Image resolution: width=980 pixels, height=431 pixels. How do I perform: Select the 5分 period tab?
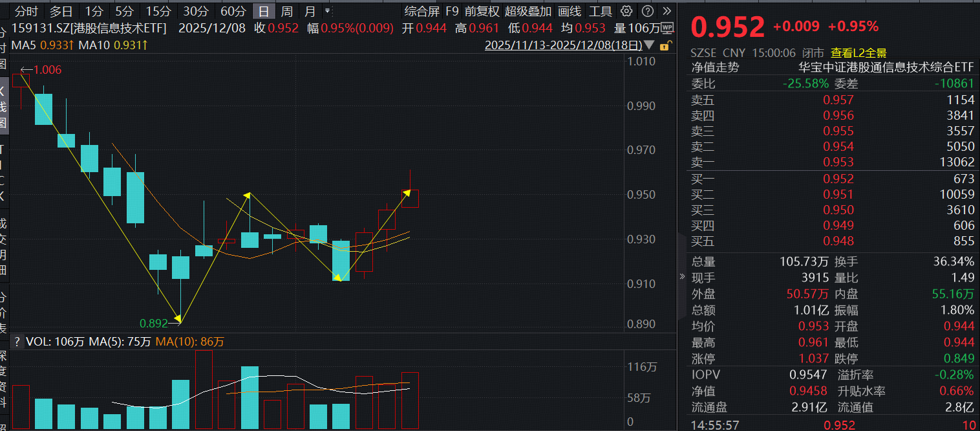124,11
